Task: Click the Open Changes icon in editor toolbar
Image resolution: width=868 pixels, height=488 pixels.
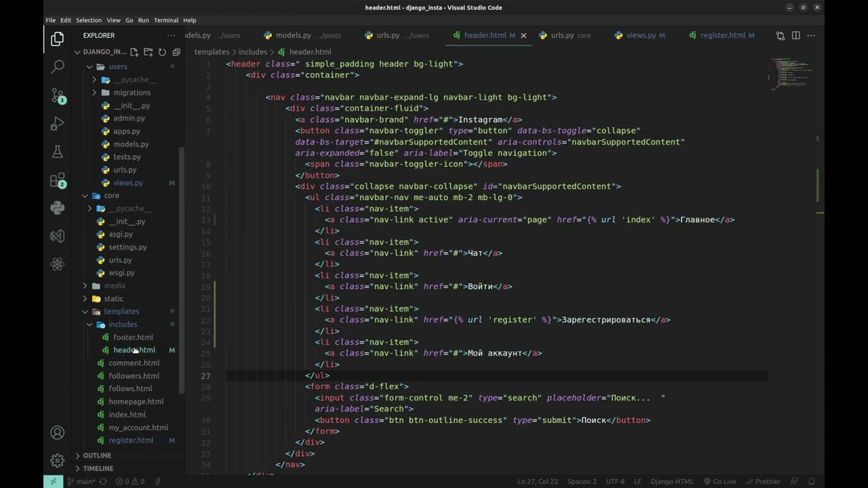Action: click(781, 35)
